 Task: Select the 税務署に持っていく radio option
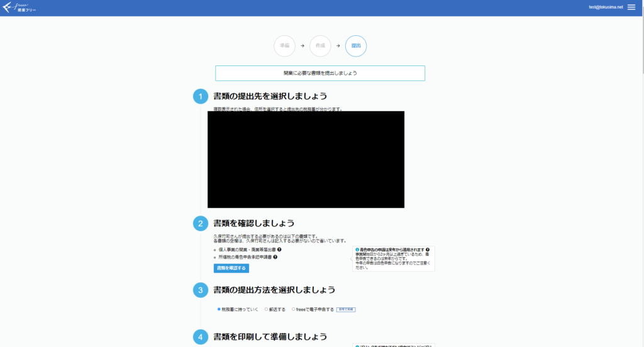[x=219, y=309]
